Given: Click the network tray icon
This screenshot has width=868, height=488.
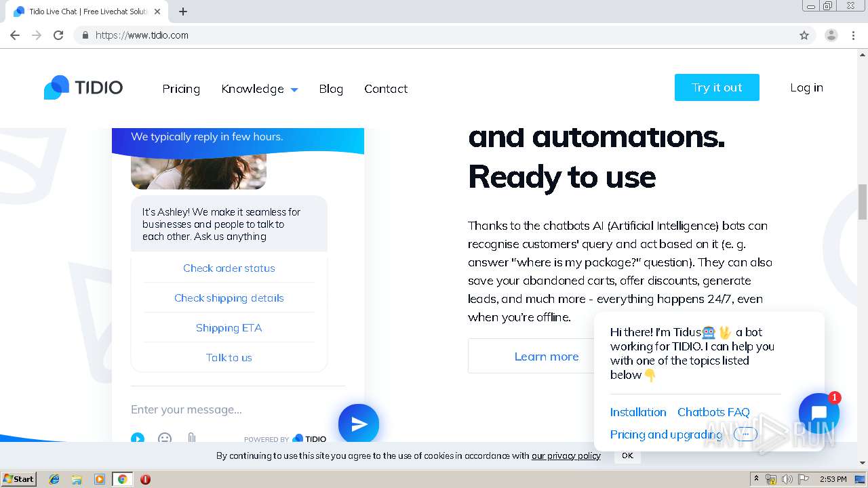Looking at the screenshot, I should pos(771,479).
